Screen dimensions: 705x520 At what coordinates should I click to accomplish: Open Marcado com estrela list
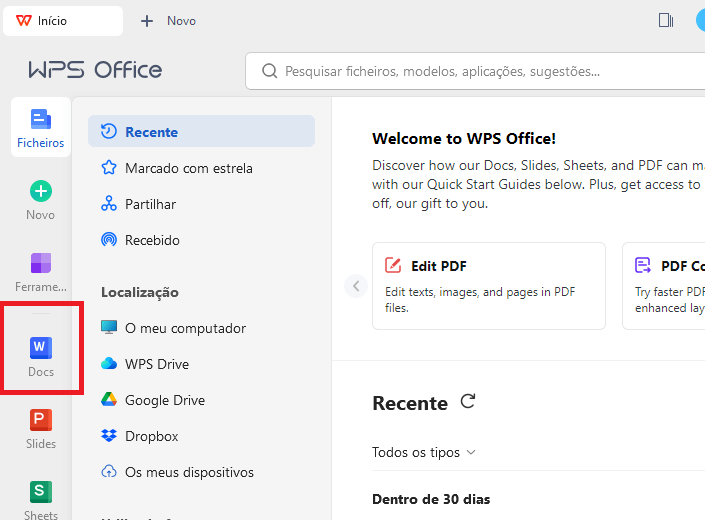coord(201,168)
